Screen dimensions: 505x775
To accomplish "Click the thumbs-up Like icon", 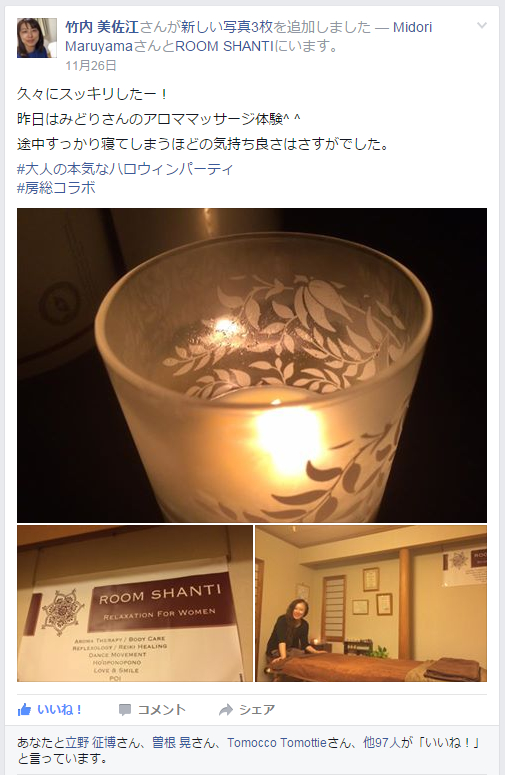I will (24, 710).
